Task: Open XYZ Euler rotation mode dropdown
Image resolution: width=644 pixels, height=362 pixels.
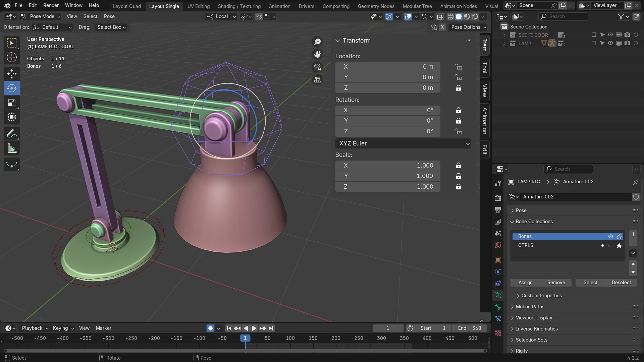Action: point(403,143)
